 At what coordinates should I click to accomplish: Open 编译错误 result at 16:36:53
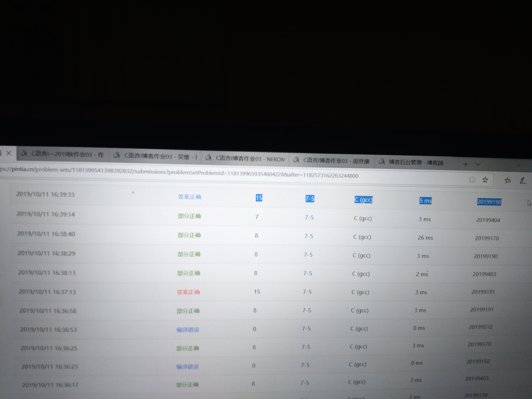click(x=188, y=329)
